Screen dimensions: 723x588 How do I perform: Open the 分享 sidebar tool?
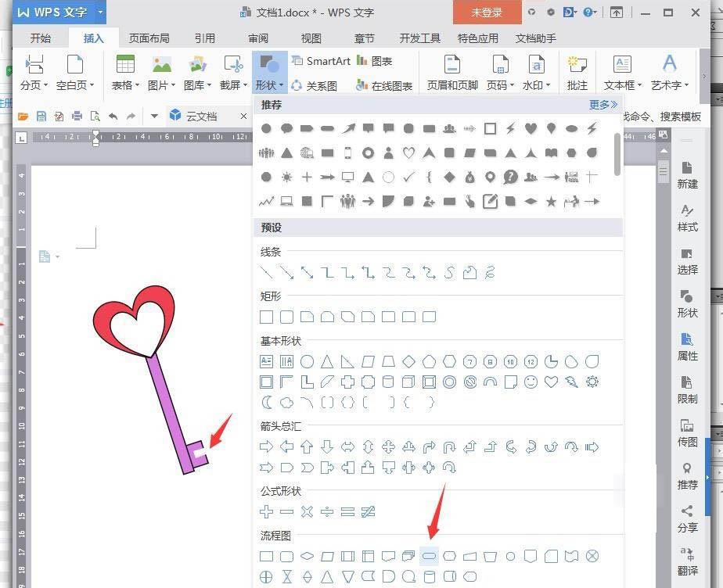(x=687, y=519)
